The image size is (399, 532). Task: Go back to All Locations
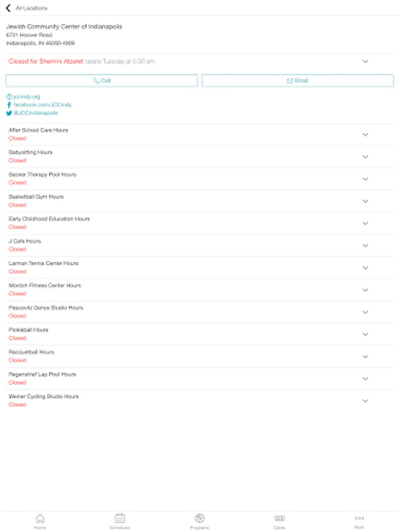[x=27, y=8]
